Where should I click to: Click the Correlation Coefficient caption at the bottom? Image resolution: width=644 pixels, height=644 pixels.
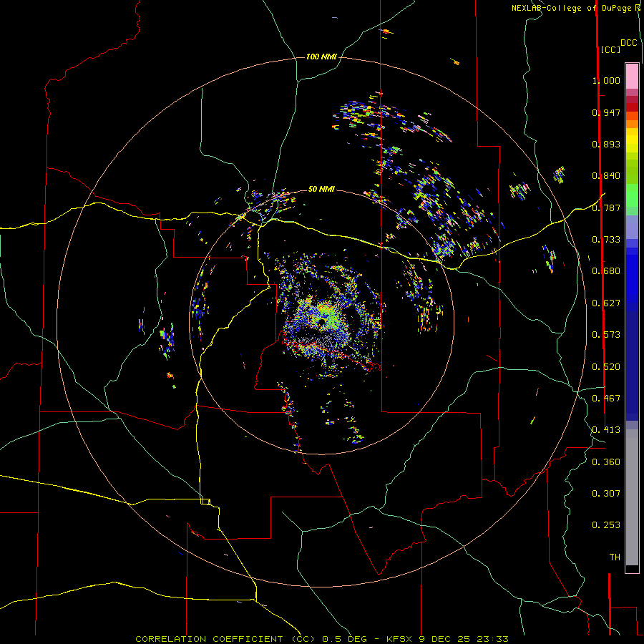(321, 639)
